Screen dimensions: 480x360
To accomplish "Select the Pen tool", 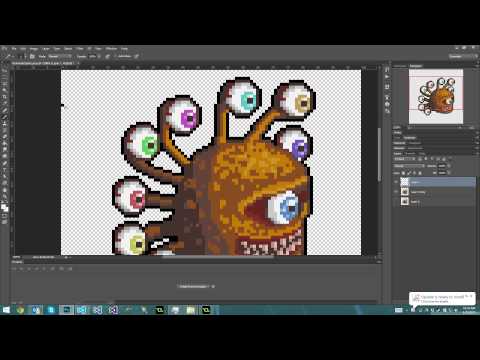I will point(5,163).
